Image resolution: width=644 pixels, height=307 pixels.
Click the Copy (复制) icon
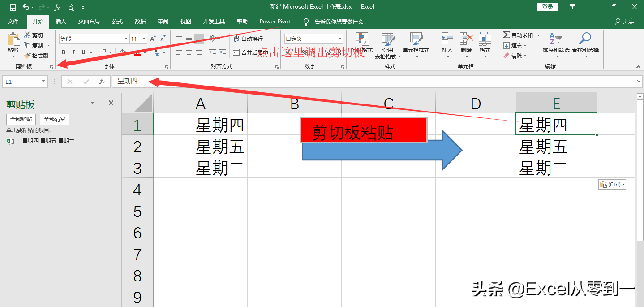(27, 45)
